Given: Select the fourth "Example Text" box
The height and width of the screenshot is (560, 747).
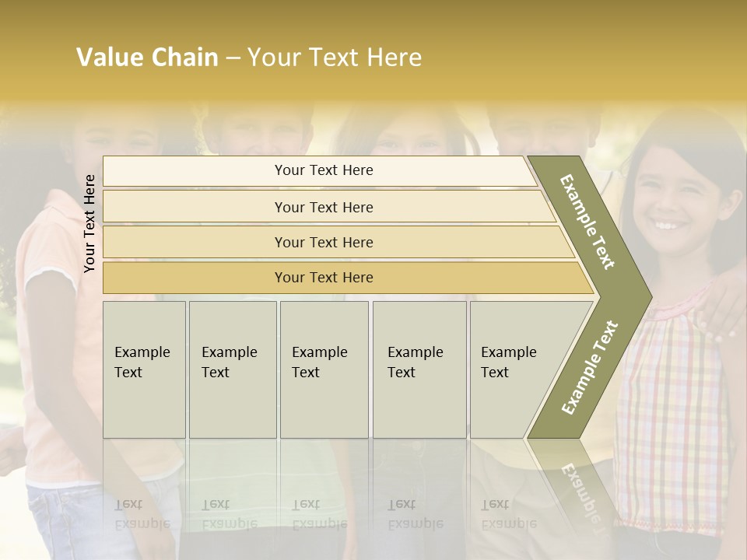Looking at the screenshot, I should click(419, 369).
